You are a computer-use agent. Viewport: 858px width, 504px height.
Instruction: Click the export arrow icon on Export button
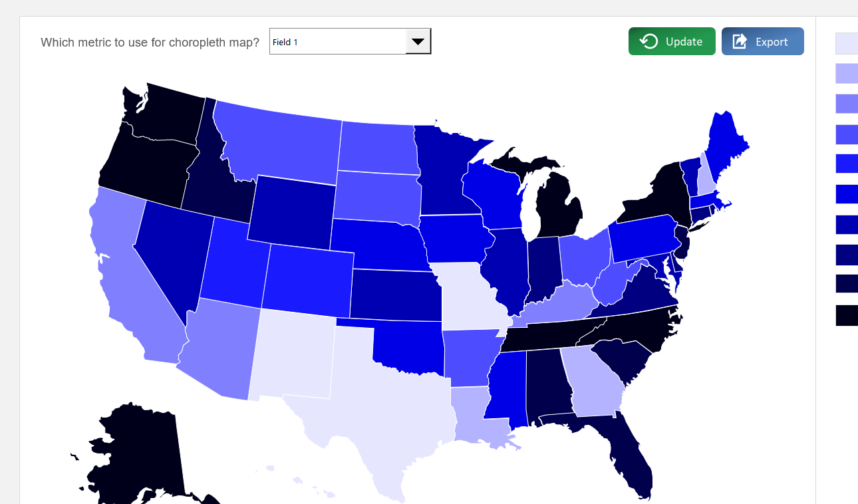740,41
